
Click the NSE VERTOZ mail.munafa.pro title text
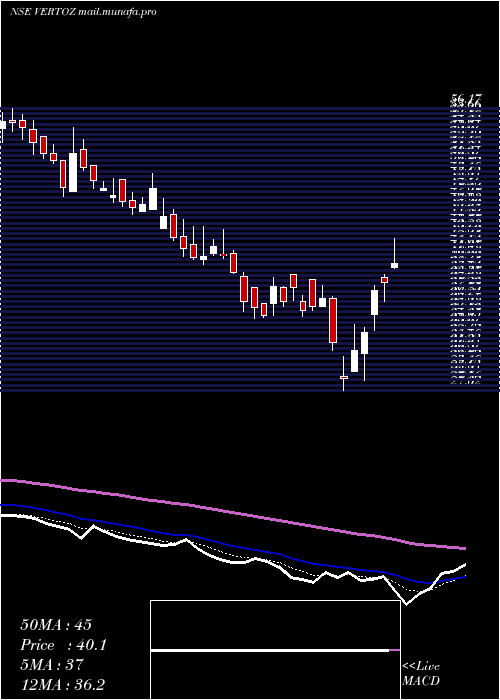click(83, 12)
